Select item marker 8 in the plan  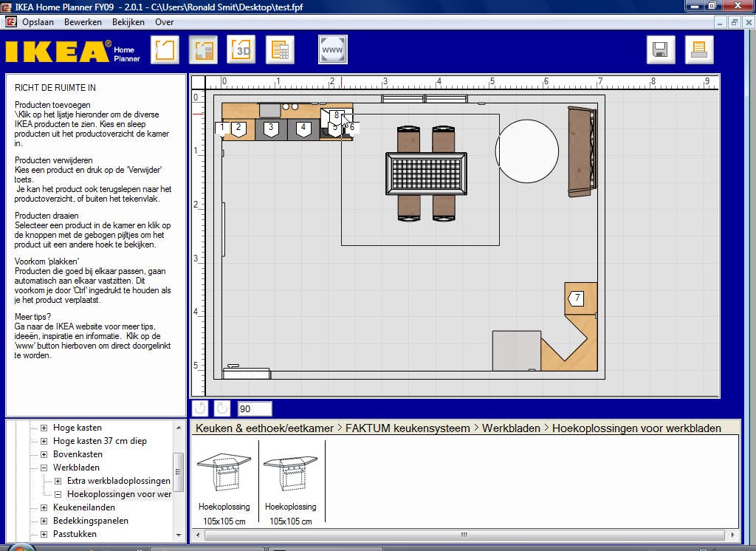[x=337, y=116]
